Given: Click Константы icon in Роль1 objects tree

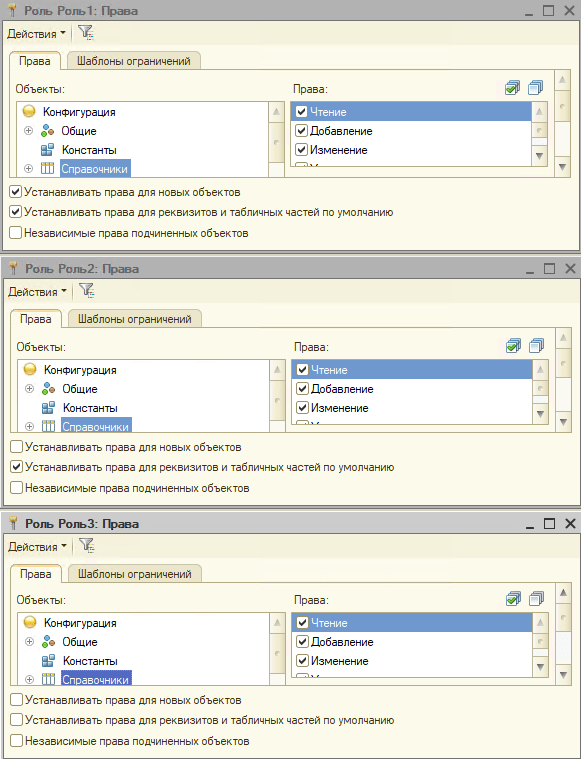Looking at the screenshot, I should point(47,150).
